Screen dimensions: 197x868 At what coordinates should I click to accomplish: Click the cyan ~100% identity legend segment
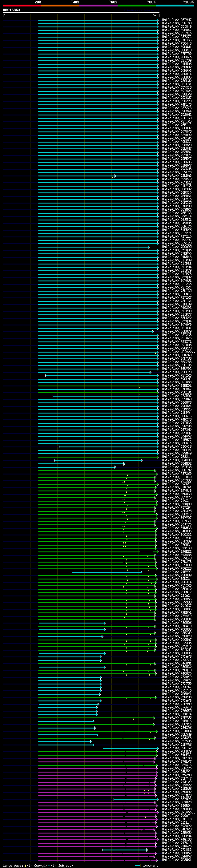tap(175, 6)
